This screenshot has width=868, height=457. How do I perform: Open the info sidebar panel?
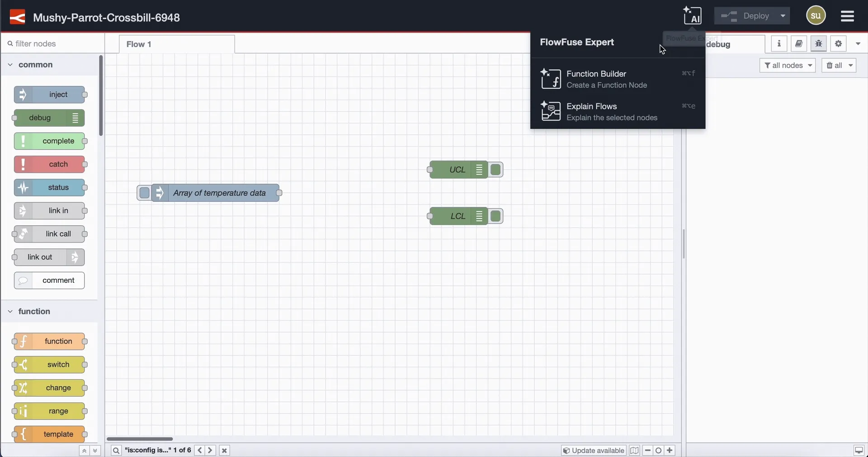779,43
